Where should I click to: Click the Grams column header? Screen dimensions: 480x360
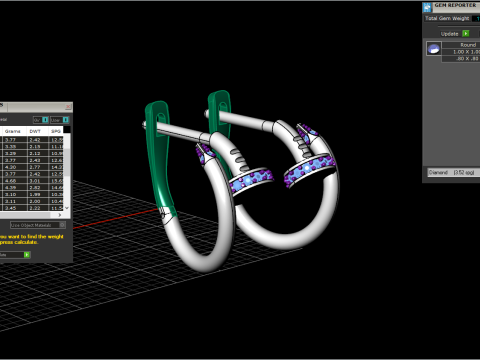[x=13, y=131]
